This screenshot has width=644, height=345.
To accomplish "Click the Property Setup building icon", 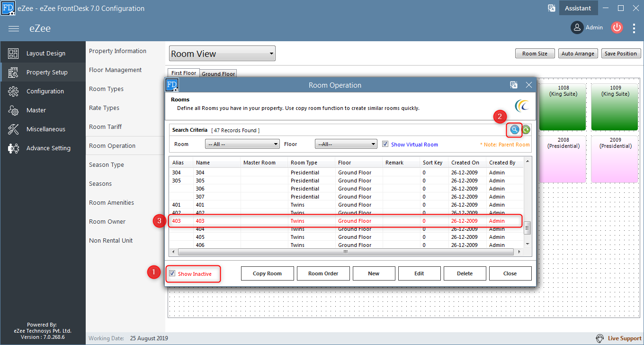I will pos(13,73).
